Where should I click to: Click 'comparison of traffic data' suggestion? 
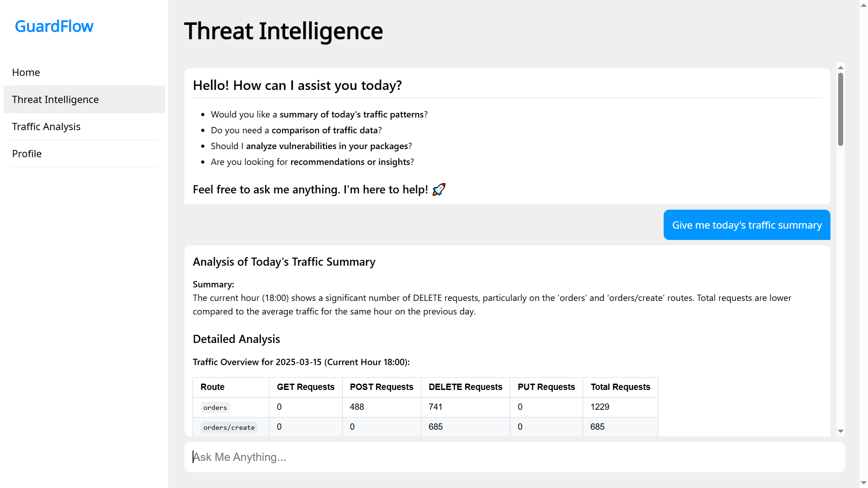(x=324, y=130)
